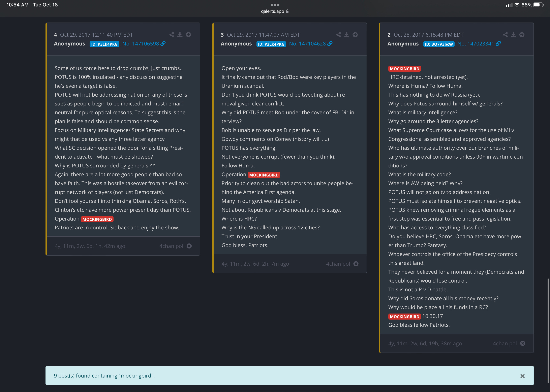Click the MOCKINGBIRD tag at top of post 2
The height and width of the screenshot is (392, 550).
[x=404, y=69]
